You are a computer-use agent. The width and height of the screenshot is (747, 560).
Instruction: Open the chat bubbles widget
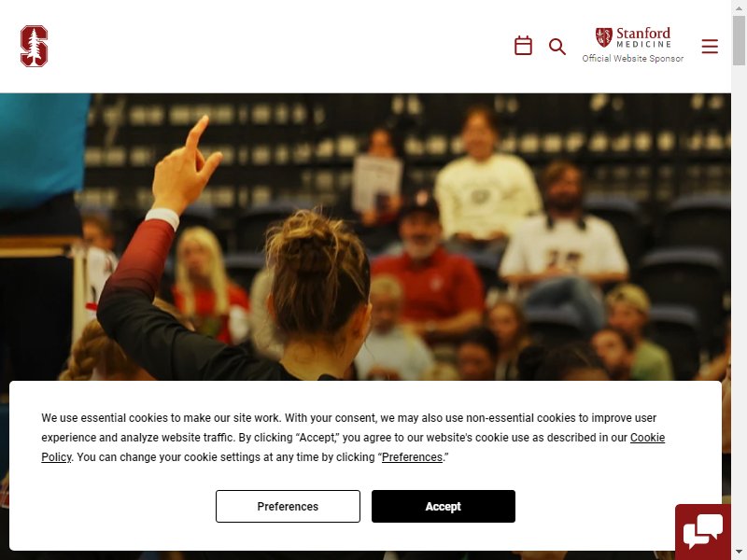click(703, 531)
